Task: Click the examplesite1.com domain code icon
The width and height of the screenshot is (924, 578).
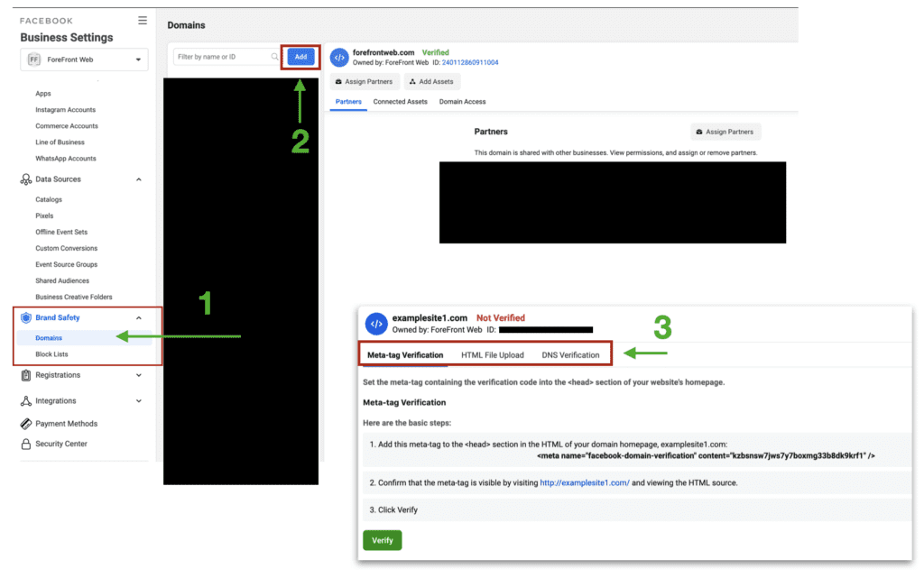Action: (376, 324)
